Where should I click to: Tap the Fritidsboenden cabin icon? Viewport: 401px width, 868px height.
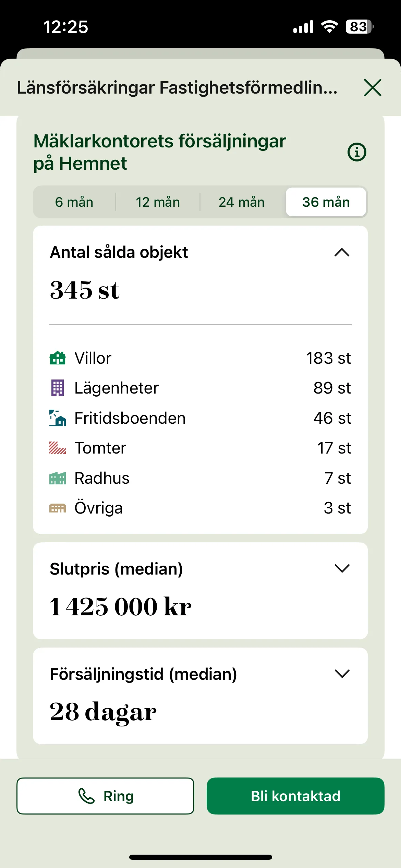point(58,418)
